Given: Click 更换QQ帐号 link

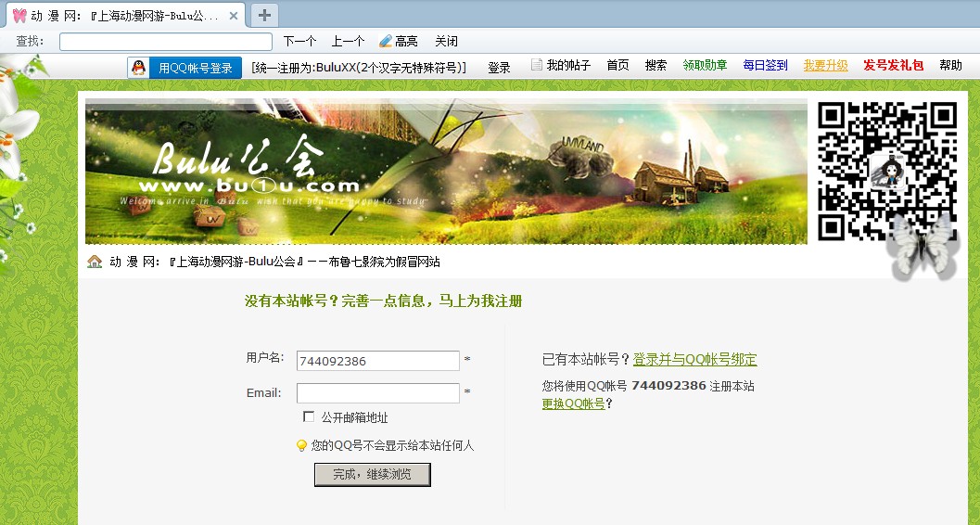Looking at the screenshot, I should pos(573,403).
